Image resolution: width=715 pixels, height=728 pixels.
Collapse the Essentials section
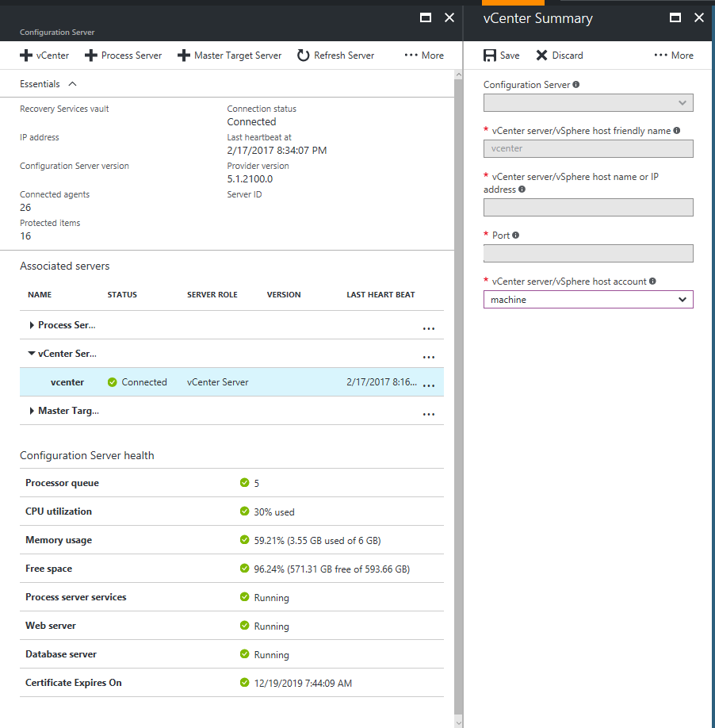72,84
